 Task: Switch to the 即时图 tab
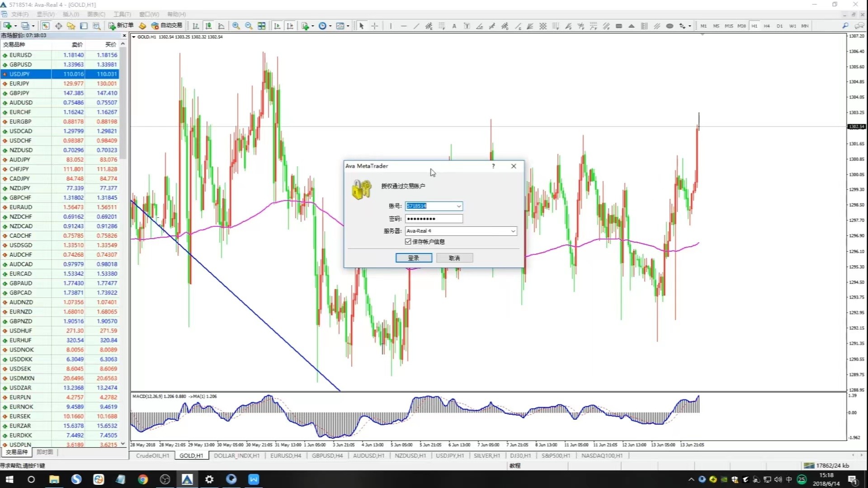pyautogui.click(x=45, y=452)
